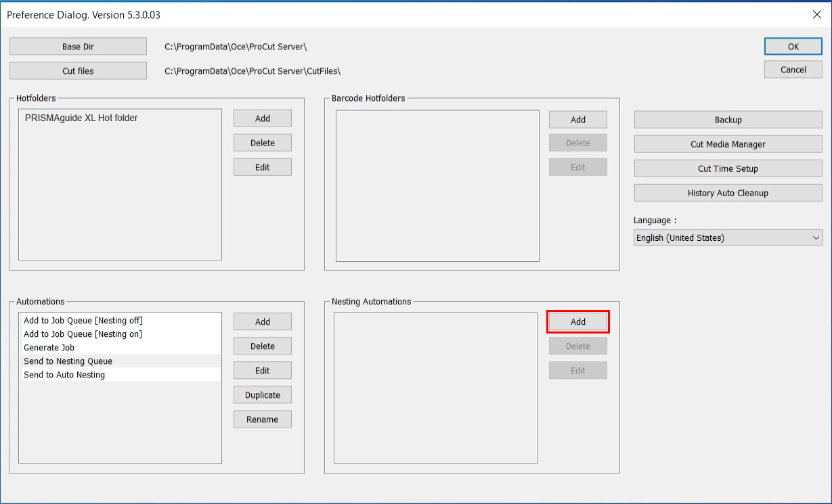Open the Cut files directory chooser

tap(78, 71)
